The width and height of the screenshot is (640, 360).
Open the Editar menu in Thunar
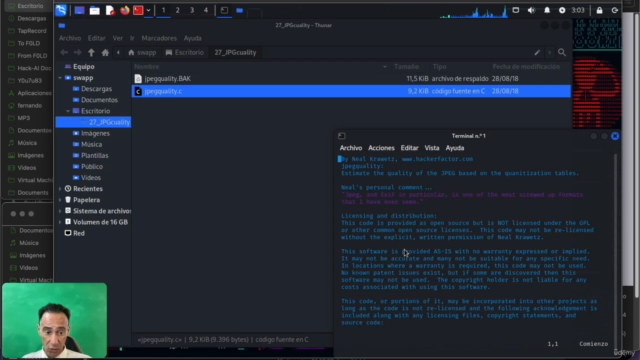tap(97, 38)
